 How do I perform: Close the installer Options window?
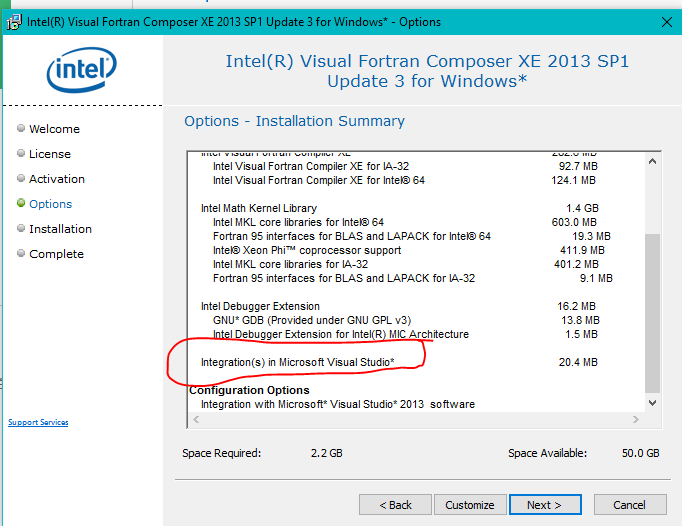coord(666,22)
